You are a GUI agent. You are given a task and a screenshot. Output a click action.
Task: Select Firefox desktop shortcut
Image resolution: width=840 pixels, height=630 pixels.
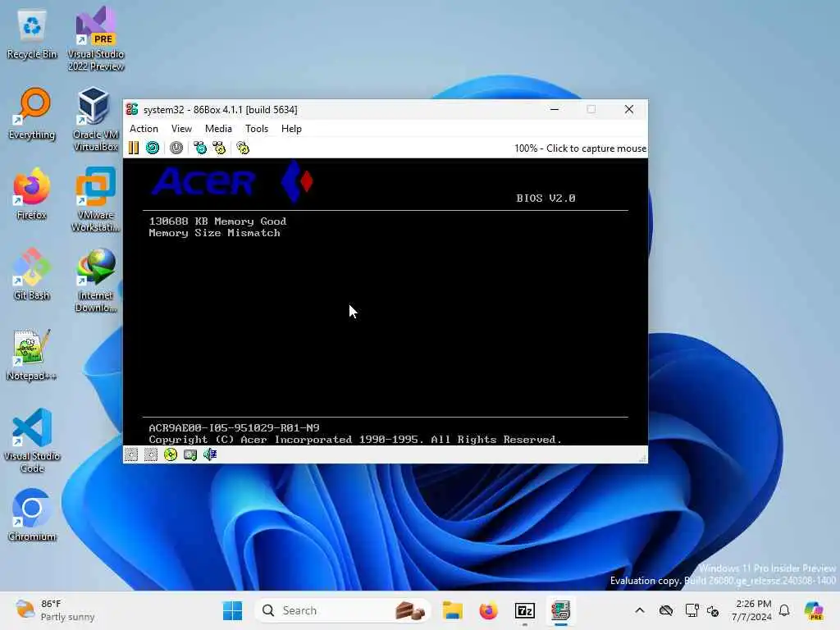click(32, 194)
